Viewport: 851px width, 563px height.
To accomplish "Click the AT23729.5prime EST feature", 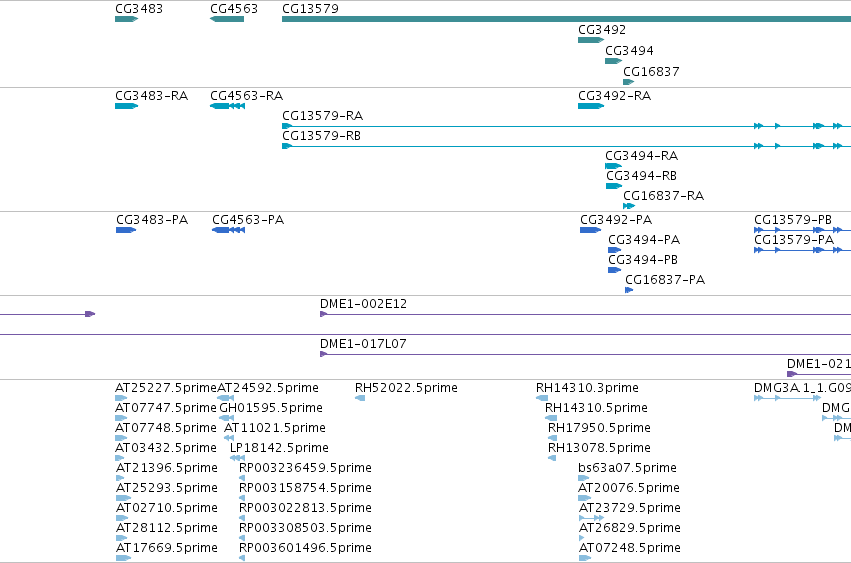I will point(592,518).
